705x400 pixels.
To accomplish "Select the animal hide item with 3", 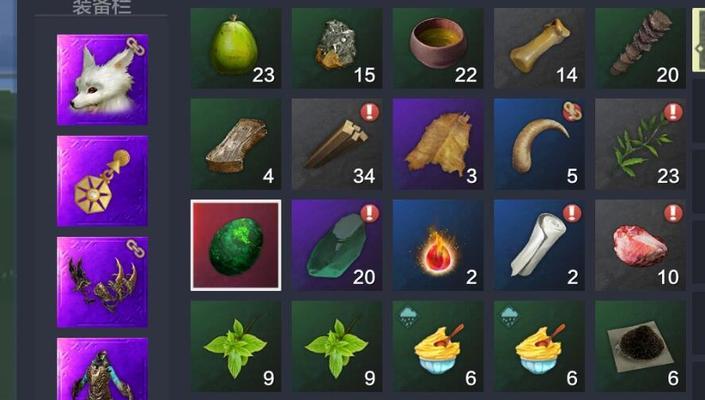I will [438, 144].
